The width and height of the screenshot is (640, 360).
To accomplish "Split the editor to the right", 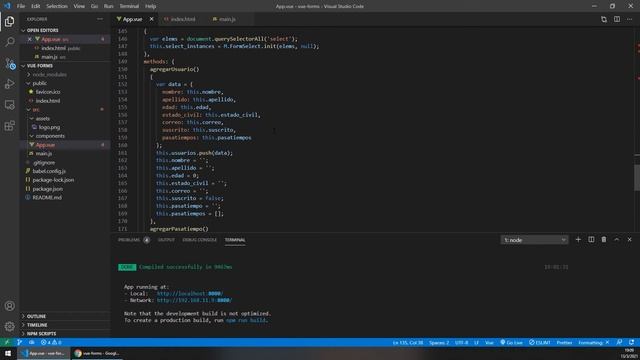I will pyautogui.click(x=617, y=19).
